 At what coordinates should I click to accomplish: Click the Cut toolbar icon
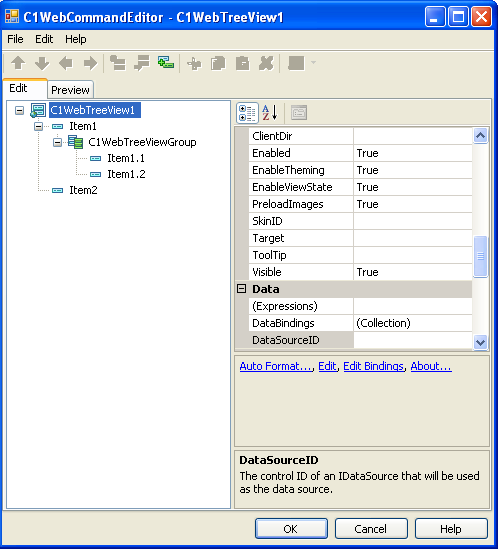point(194,64)
